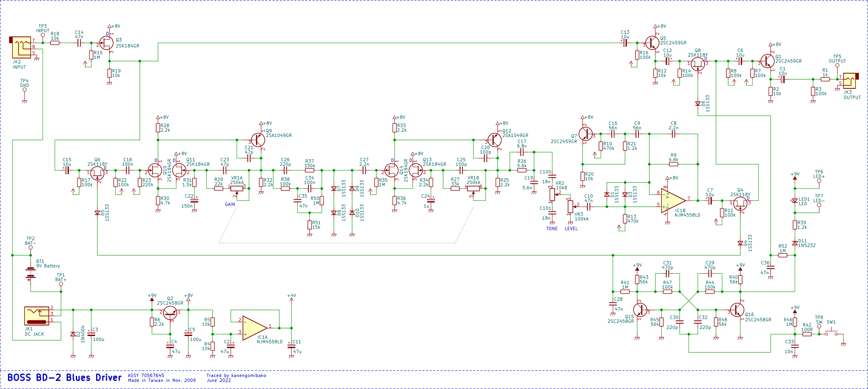Click the TP1 BAT+ test point circle
The width and height of the screenshot is (868, 389).
(61, 284)
